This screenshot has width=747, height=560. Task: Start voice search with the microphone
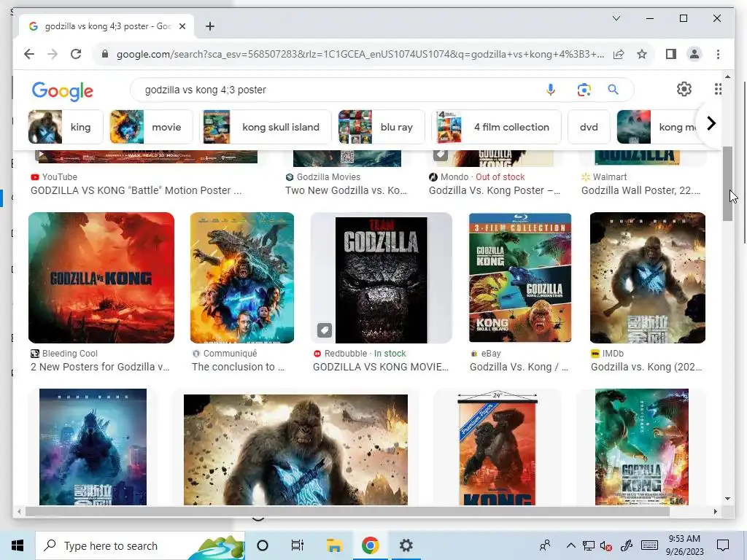551,90
